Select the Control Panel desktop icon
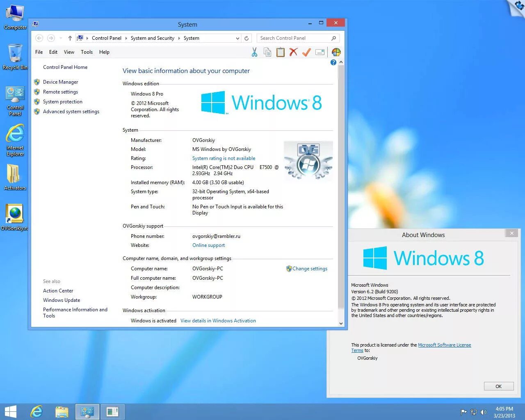The height and width of the screenshot is (420, 525). click(x=15, y=101)
